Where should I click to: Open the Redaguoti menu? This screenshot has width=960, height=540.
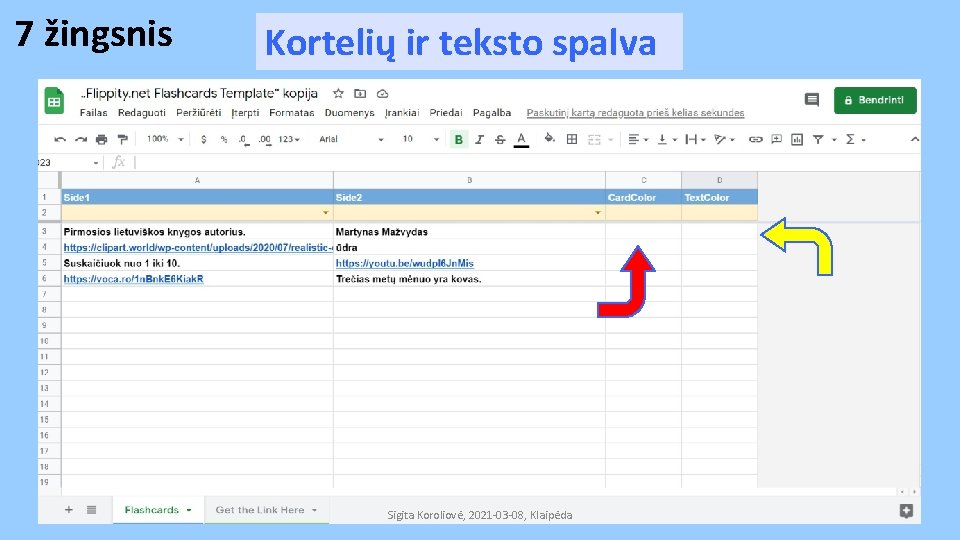tap(141, 113)
